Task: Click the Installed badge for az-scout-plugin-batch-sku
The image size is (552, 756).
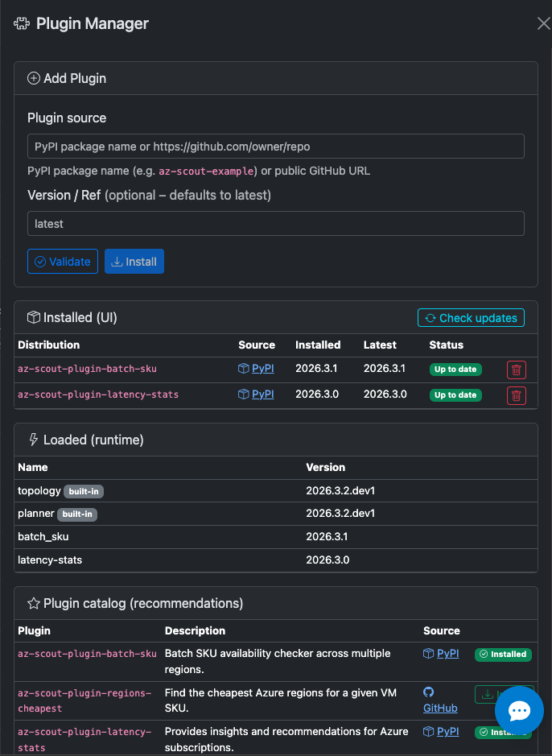Action: pos(503,654)
